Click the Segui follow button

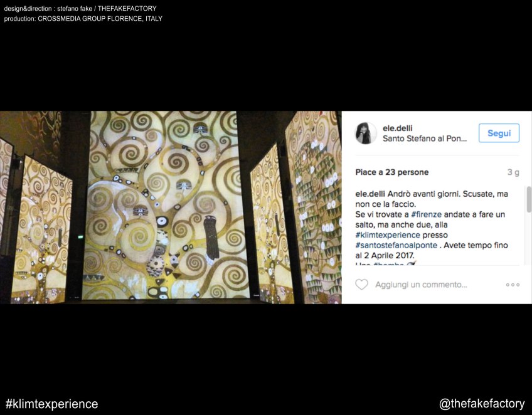pyautogui.click(x=499, y=133)
